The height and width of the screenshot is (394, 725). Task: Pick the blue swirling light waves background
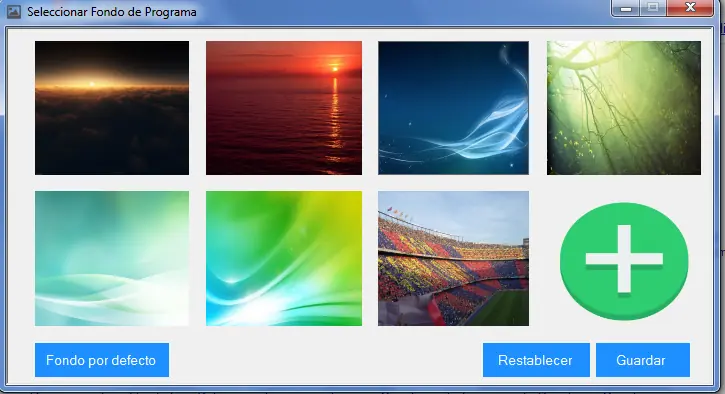pos(453,108)
